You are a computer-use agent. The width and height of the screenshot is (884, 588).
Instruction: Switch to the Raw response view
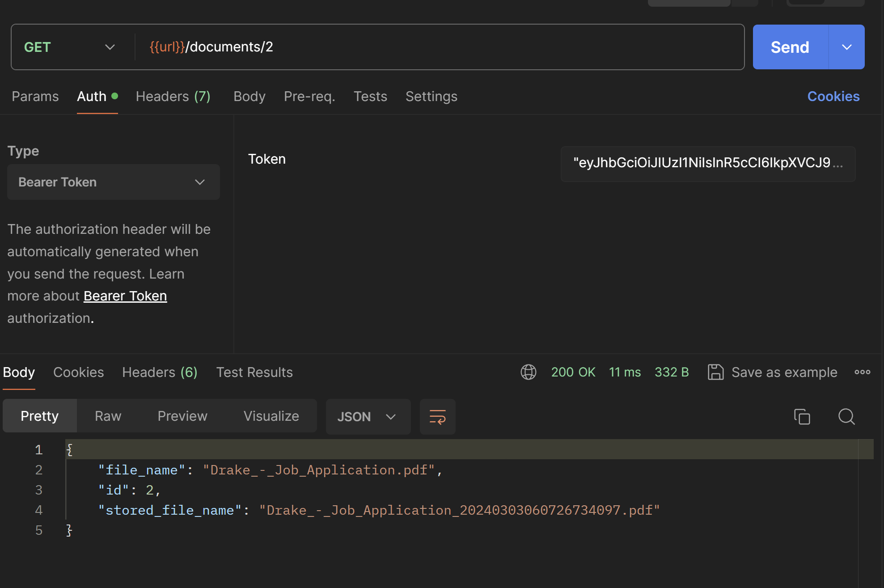click(108, 416)
